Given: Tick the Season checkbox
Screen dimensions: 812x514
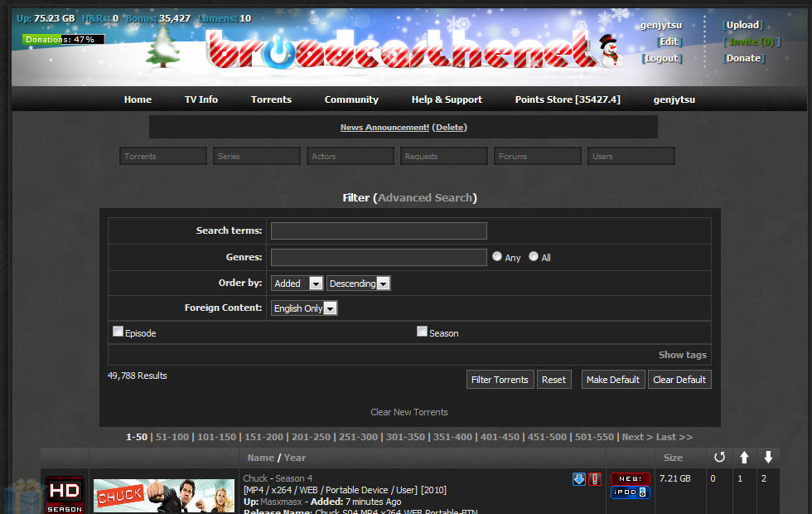Looking at the screenshot, I should pyautogui.click(x=422, y=331).
